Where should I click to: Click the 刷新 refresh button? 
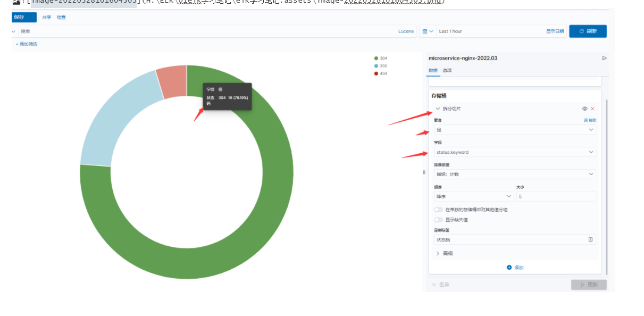(588, 31)
